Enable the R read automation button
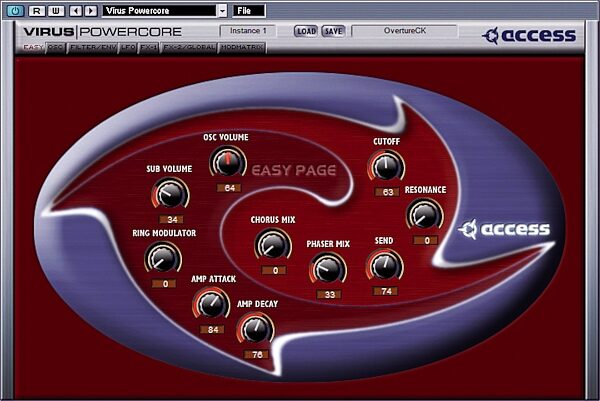This screenshot has width=600, height=401. coord(37,11)
